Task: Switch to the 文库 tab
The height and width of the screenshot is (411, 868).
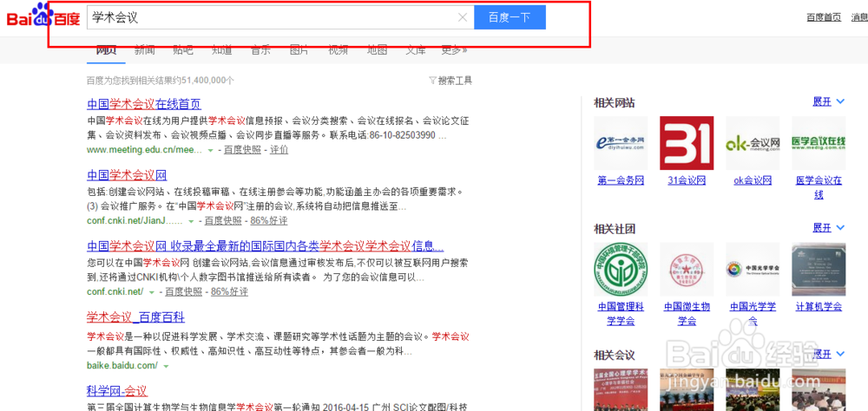Action: pyautogui.click(x=416, y=49)
